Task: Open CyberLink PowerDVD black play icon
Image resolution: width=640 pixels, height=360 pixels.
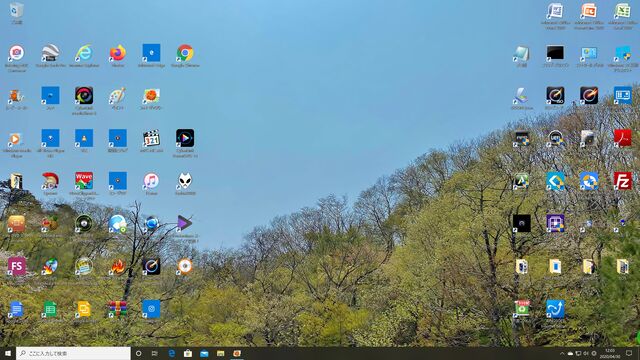Action: tap(185, 139)
